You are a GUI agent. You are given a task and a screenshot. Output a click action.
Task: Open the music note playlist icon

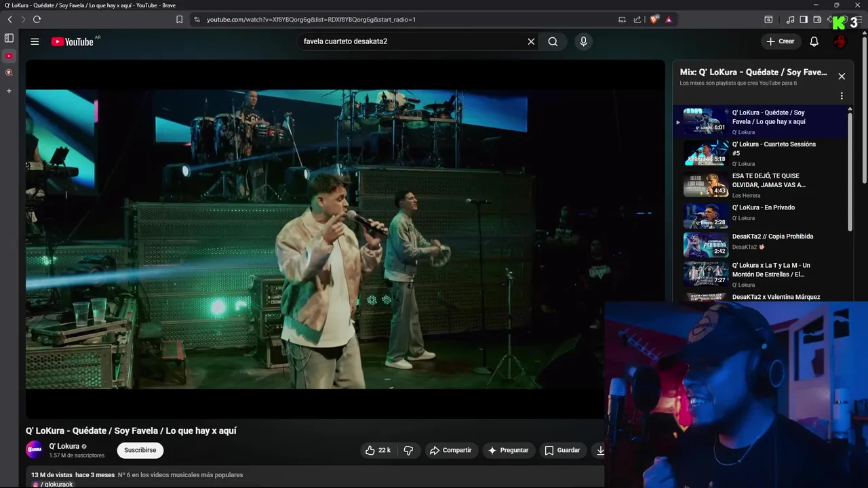click(x=790, y=20)
